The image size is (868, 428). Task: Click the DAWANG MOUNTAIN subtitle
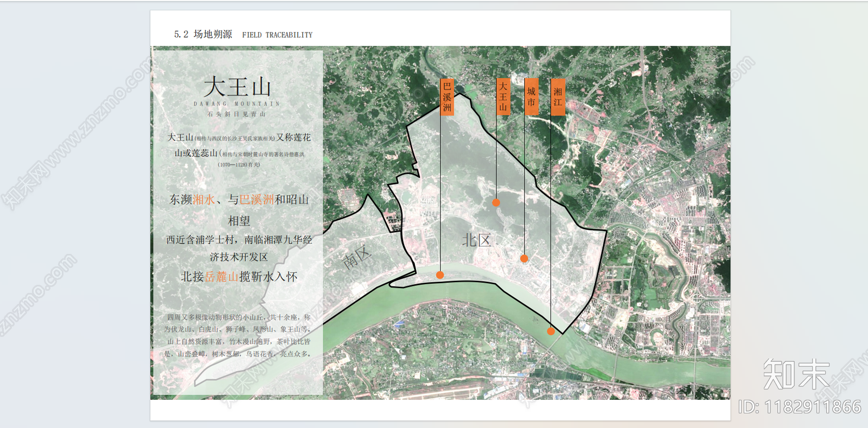point(237,104)
